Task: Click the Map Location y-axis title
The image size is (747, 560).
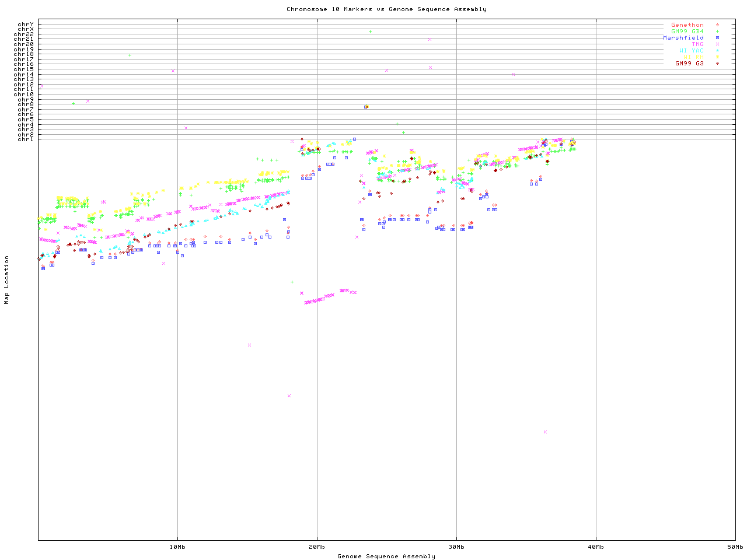Action: [x=7, y=280]
